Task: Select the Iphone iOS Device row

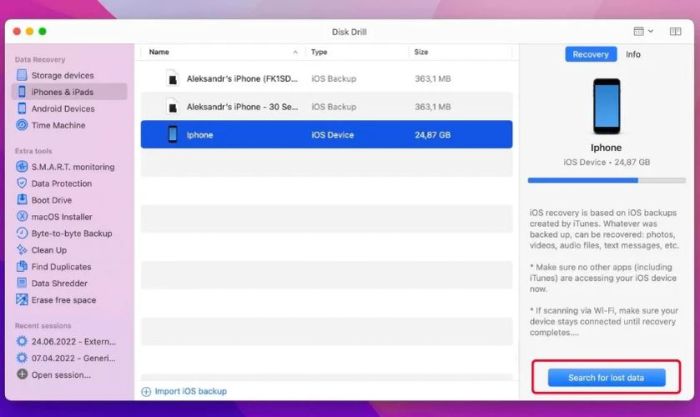Action: point(326,134)
